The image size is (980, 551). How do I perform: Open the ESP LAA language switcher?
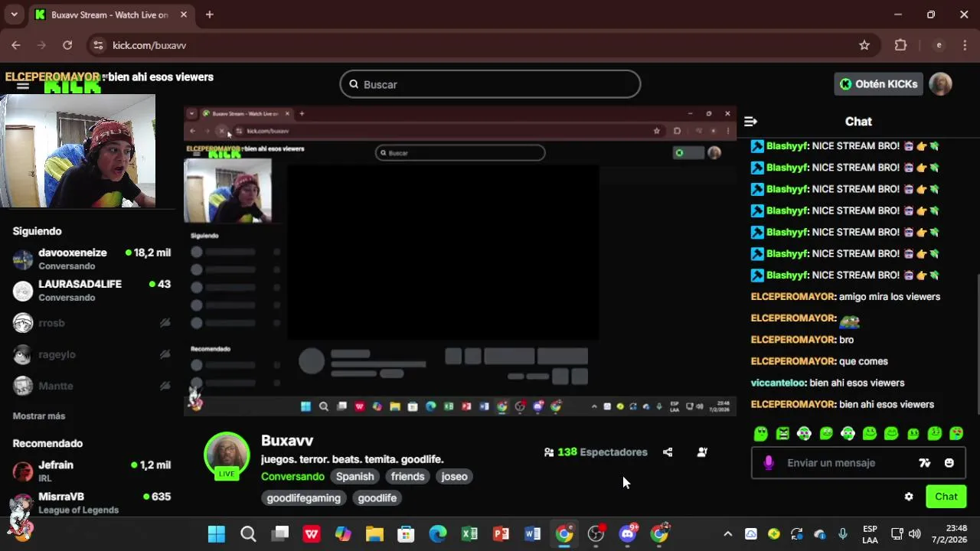point(870,534)
